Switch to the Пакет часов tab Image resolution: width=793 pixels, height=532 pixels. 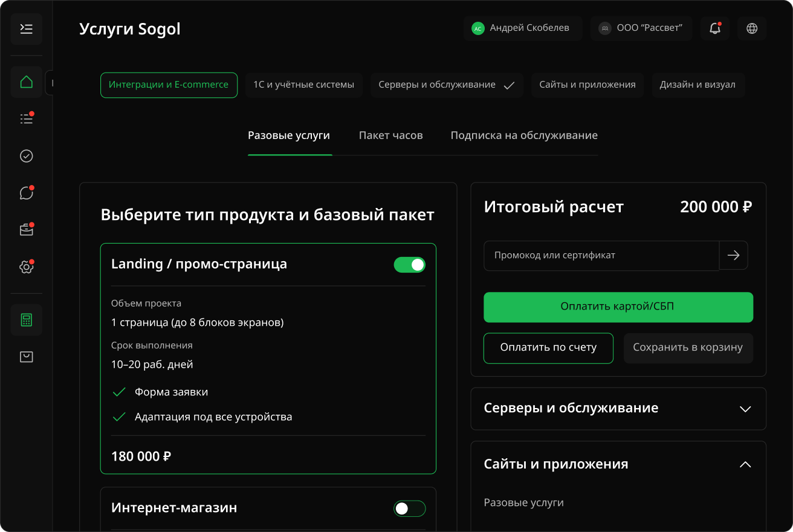[391, 135]
